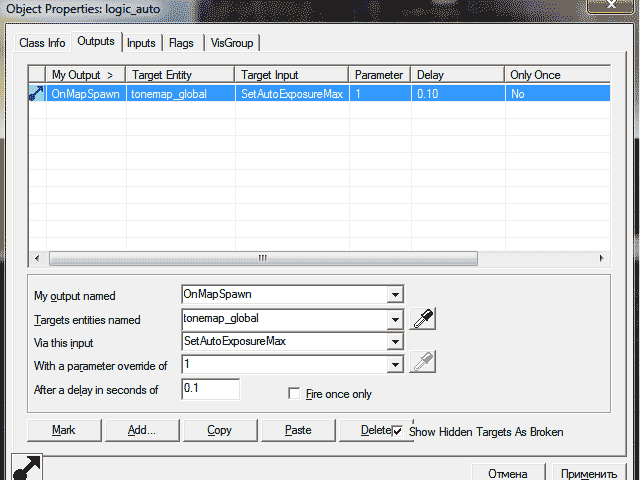640x480 pixels.
Task: Click the delay in seconds input field
Action: [210, 389]
